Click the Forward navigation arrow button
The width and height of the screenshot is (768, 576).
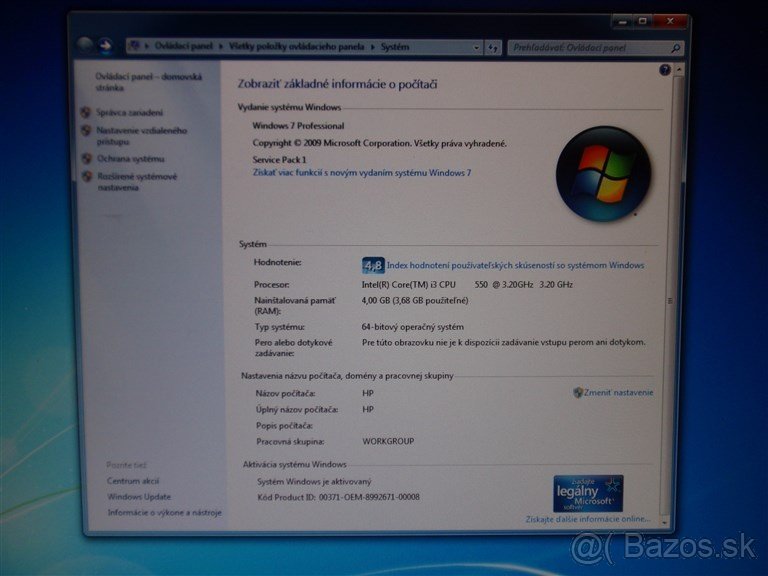click(105, 46)
